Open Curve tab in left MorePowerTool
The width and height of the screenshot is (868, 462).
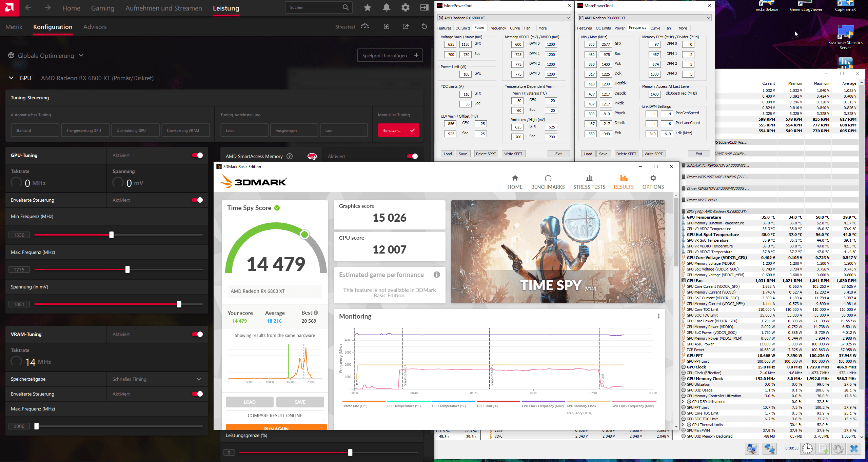[x=515, y=28]
